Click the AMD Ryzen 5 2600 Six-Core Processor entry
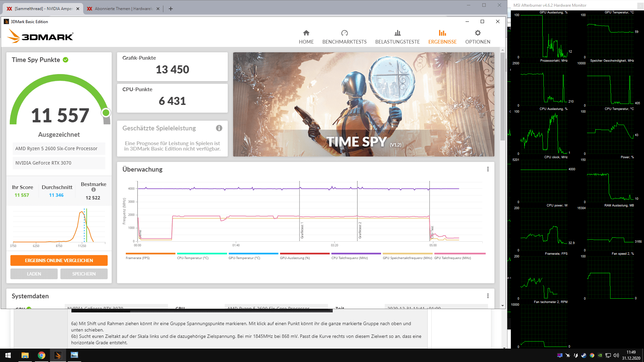 coord(59,148)
